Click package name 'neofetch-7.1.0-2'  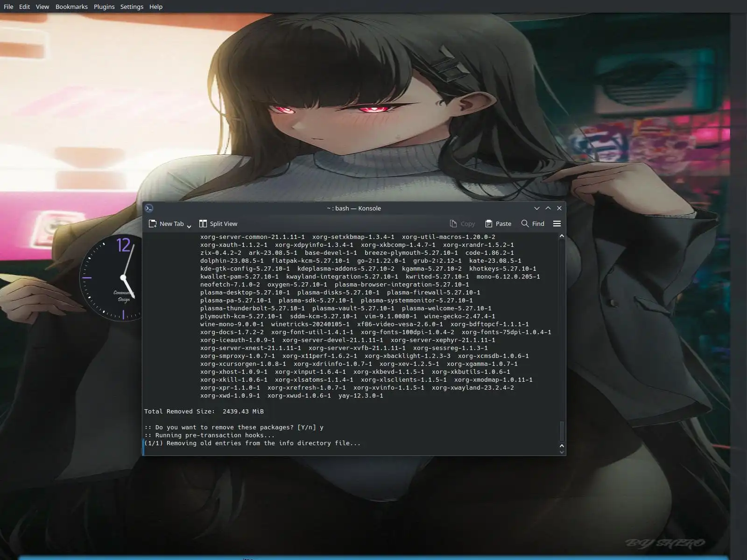230,284
